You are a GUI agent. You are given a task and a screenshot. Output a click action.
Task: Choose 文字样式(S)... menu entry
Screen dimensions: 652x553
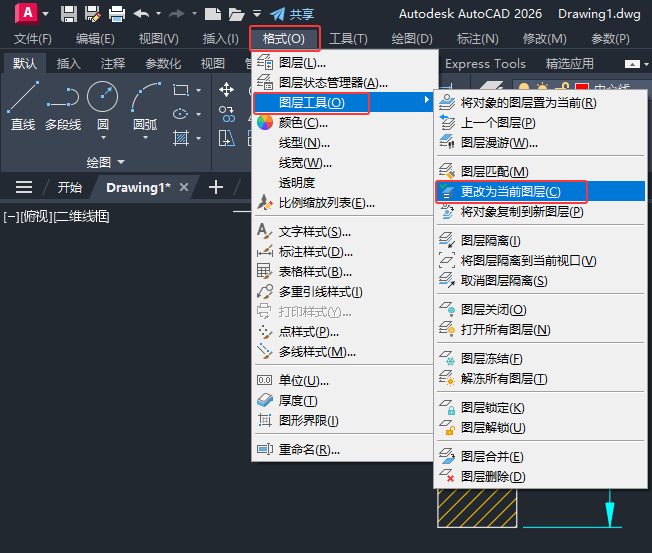pyautogui.click(x=344, y=232)
